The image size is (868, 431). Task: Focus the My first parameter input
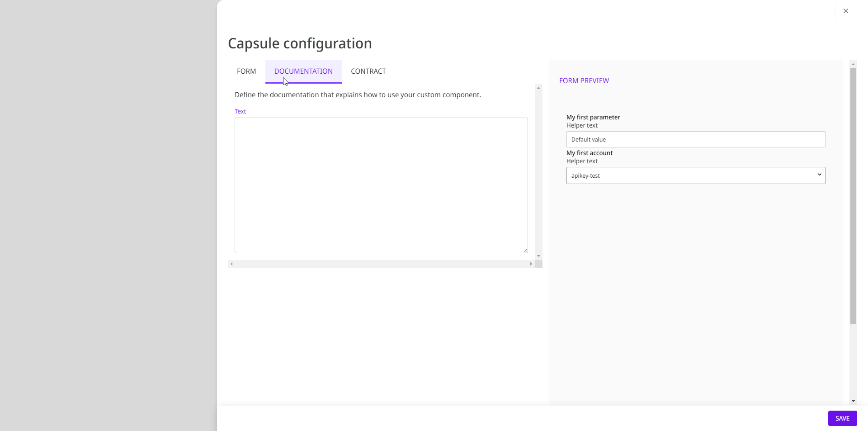tap(695, 139)
